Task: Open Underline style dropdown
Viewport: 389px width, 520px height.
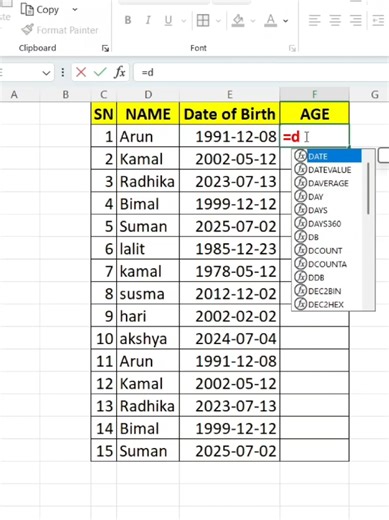Action: click(184, 21)
